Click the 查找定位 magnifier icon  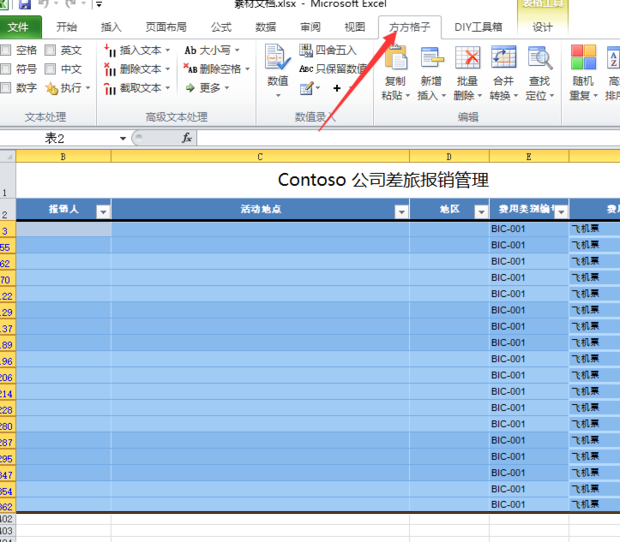coord(540,58)
